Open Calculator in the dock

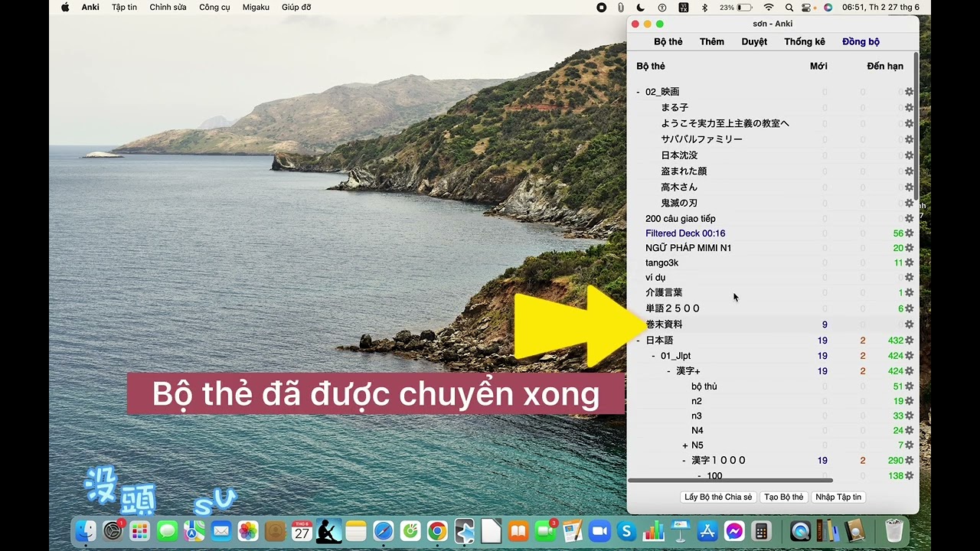(x=760, y=530)
